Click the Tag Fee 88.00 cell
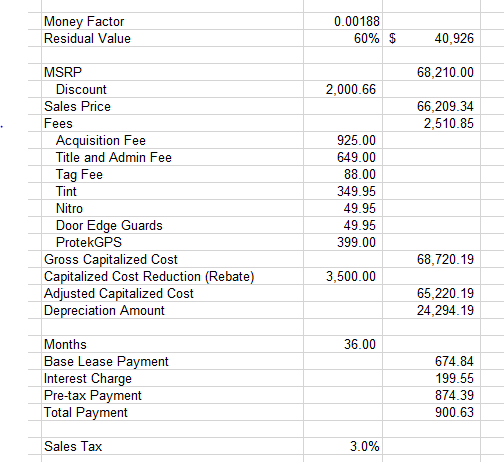Image resolution: width=504 pixels, height=462 pixels. tap(343, 174)
